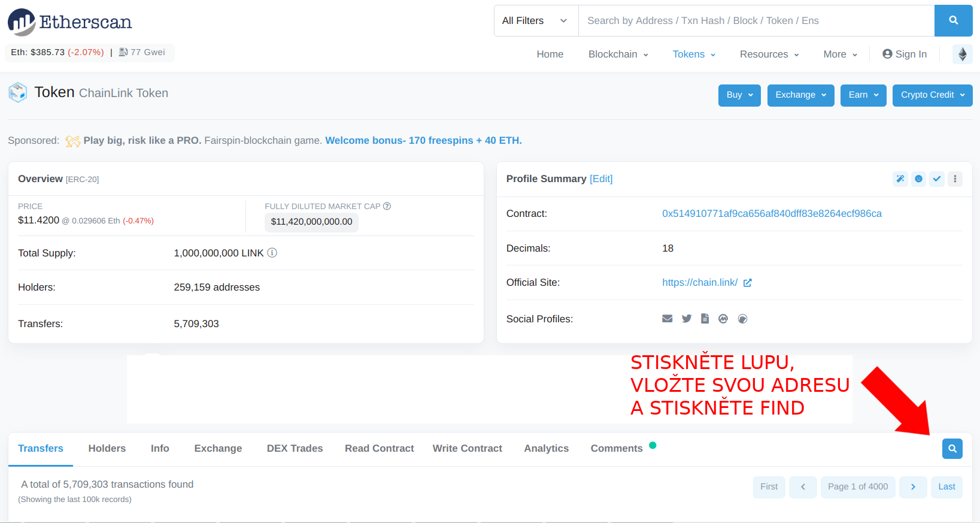
Task: Select the Home menu item
Action: (x=550, y=54)
